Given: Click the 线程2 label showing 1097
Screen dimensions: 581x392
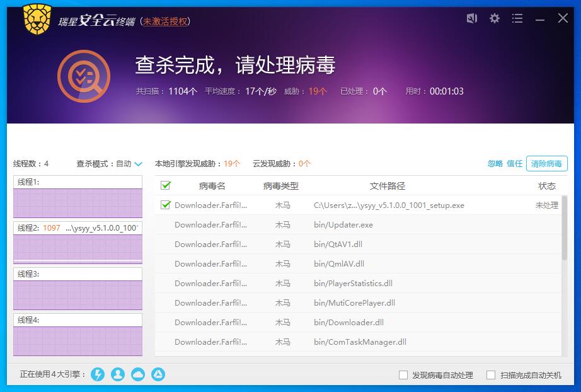Looking at the screenshot, I should coord(78,228).
